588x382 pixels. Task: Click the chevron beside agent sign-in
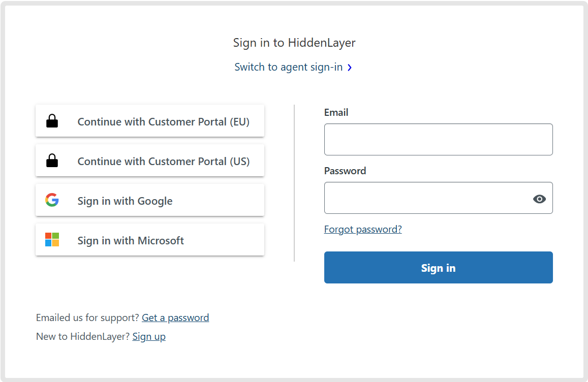(350, 68)
